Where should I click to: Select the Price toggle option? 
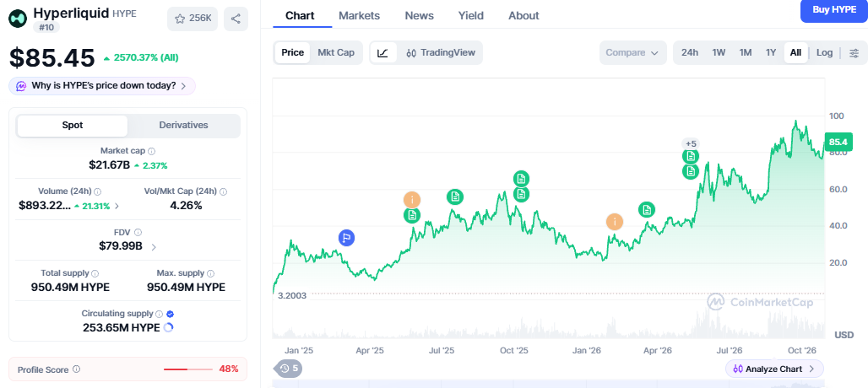(292, 52)
